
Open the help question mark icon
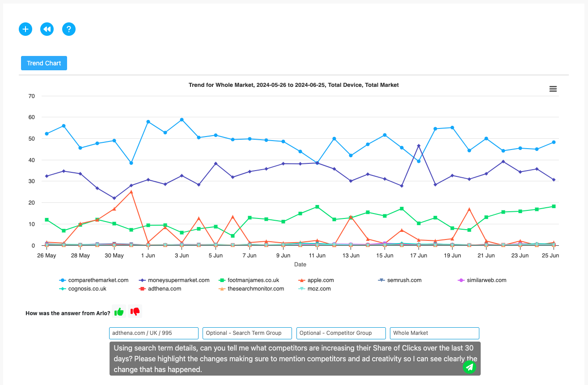68,29
